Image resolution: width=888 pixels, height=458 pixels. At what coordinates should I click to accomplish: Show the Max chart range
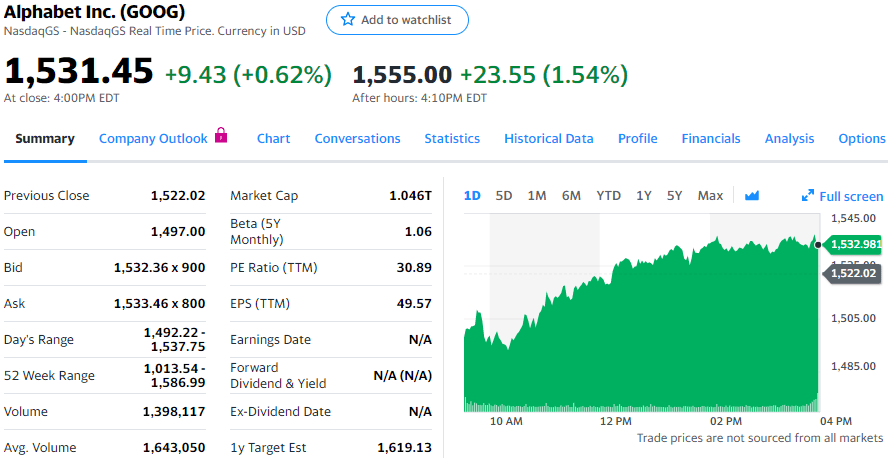point(710,196)
